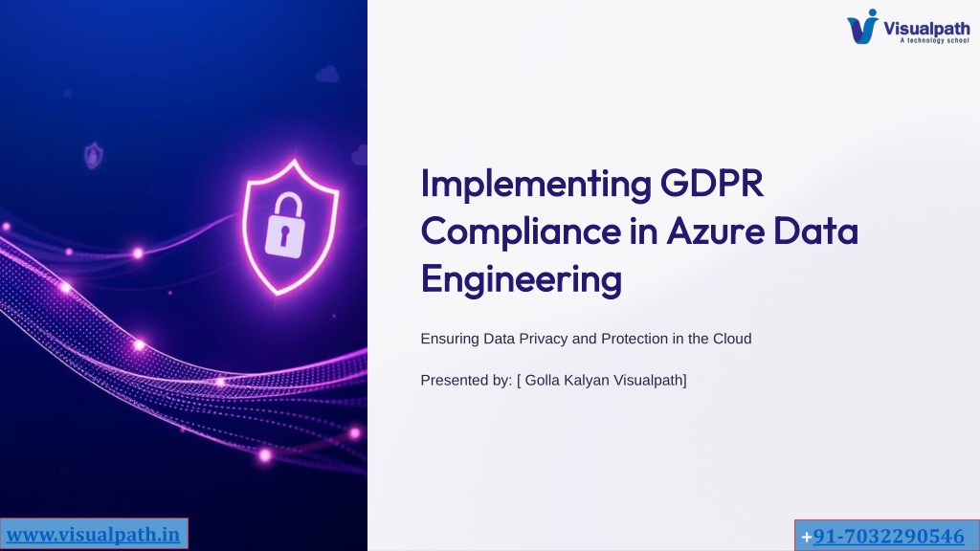Click the glowing shield padlock image
980x551 pixels.
[291, 227]
